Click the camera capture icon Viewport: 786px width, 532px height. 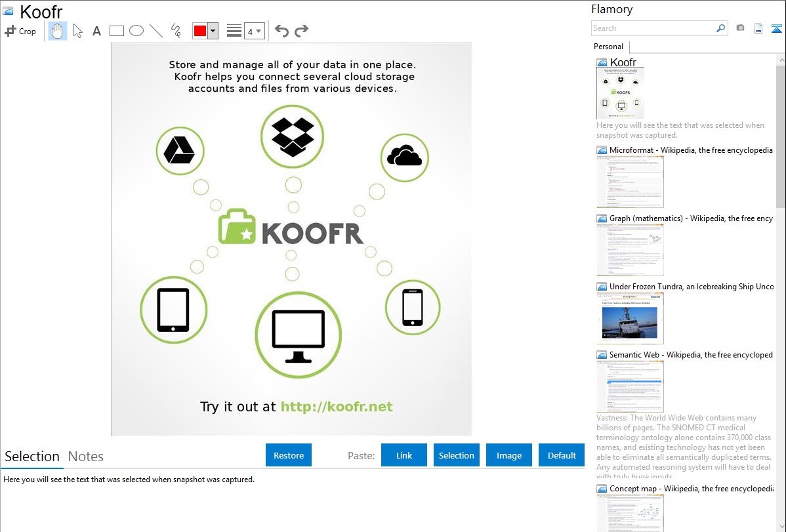pos(740,28)
